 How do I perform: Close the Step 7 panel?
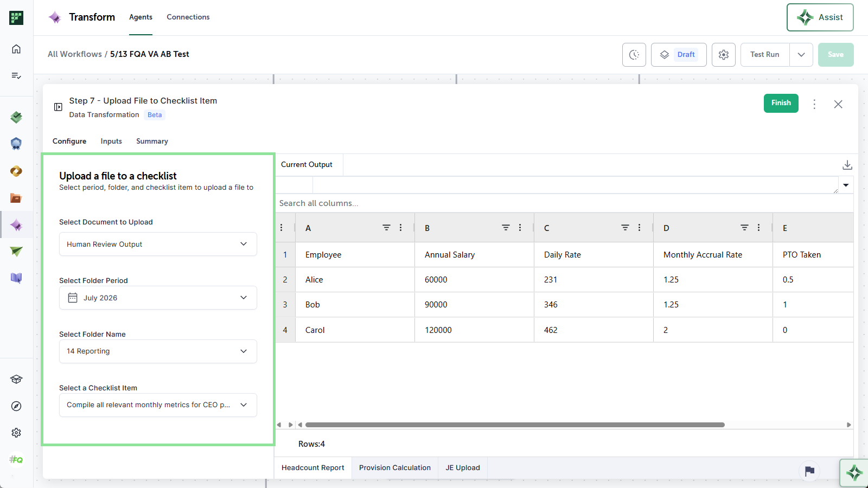[x=838, y=104]
